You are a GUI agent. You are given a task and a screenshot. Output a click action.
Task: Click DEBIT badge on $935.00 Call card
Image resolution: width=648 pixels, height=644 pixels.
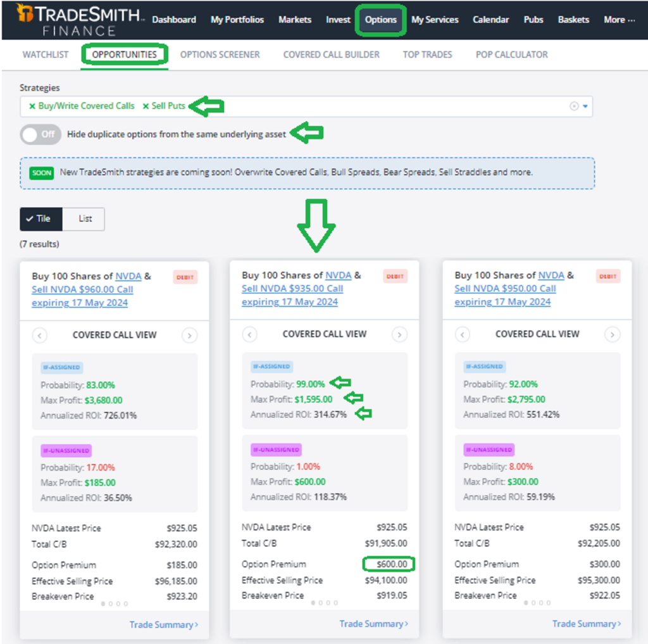click(395, 277)
